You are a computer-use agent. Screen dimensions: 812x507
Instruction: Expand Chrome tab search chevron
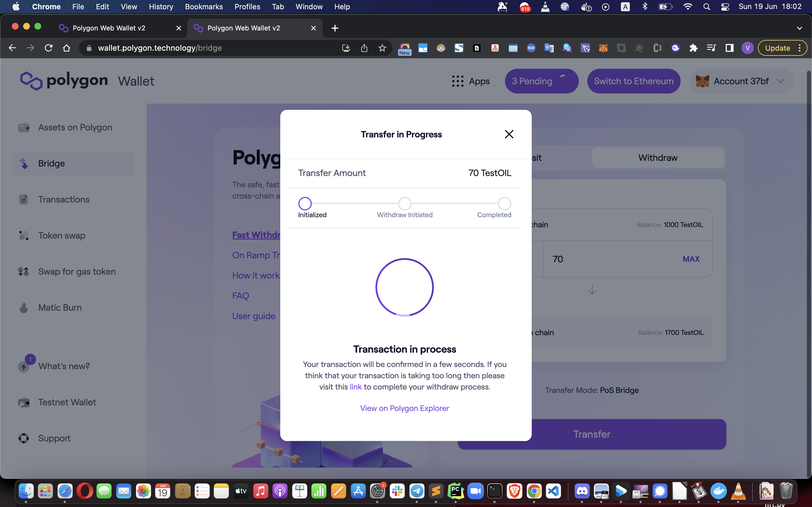[x=799, y=28]
